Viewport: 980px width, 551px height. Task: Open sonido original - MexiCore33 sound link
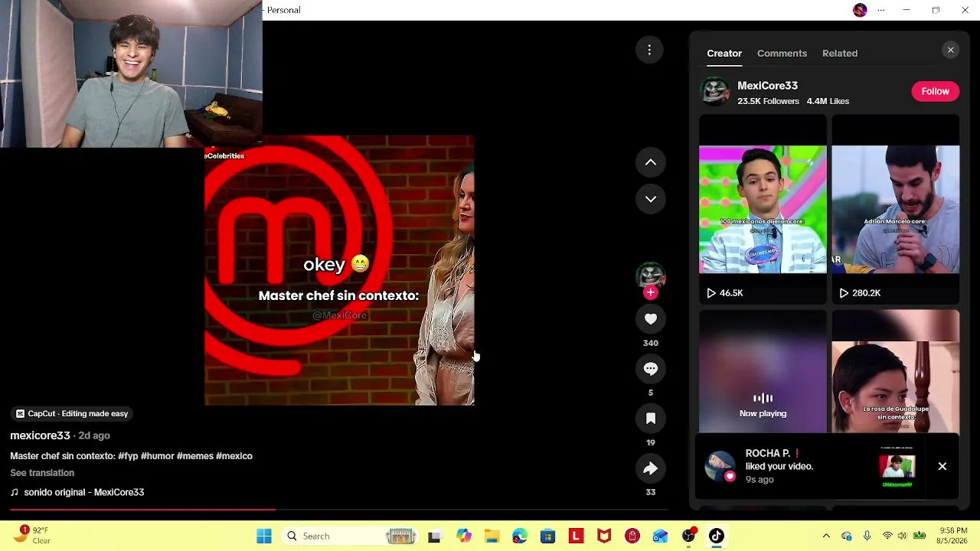pos(84,492)
